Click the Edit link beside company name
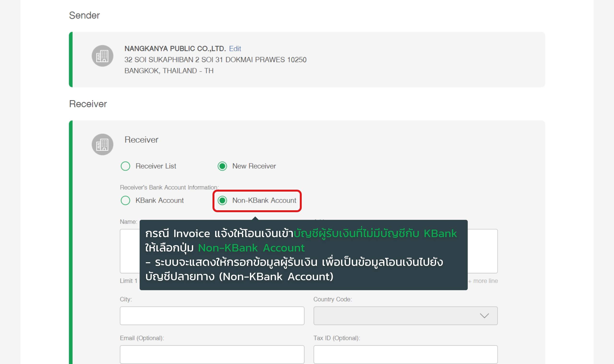 tap(235, 49)
